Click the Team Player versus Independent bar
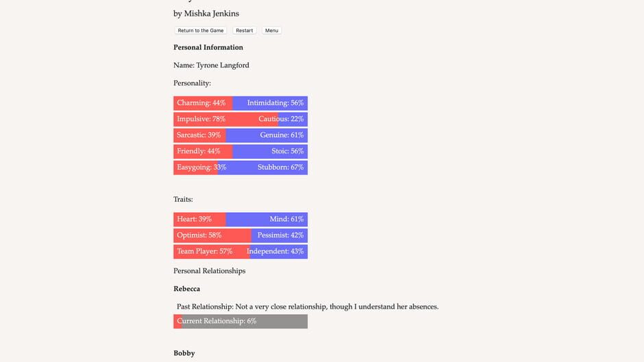This screenshot has width=644, height=362. (x=240, y=252)
